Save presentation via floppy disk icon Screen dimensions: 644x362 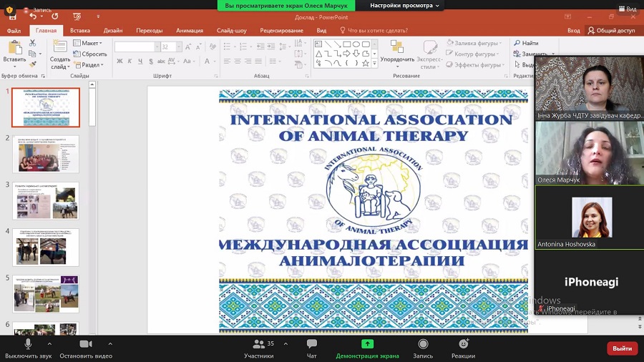tap(13, 17)
